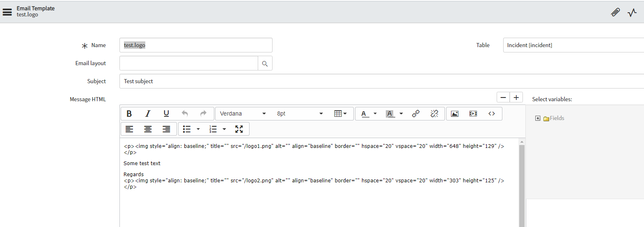Screen dimensions: 644x227
Task: Center align the text
Action: (x=148, y=129)
